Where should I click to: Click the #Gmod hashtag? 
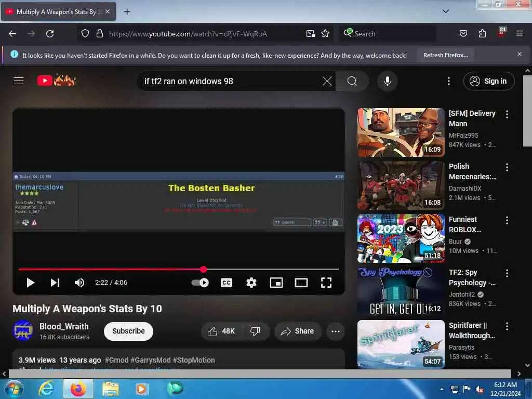(x=116, y=360)
